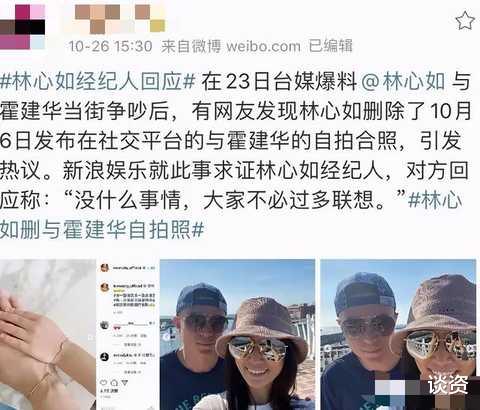The width and height of the screenshot is (480, 410).
Task: Tap the share arrow icon in Instagram screenshot
Action: 124,383
